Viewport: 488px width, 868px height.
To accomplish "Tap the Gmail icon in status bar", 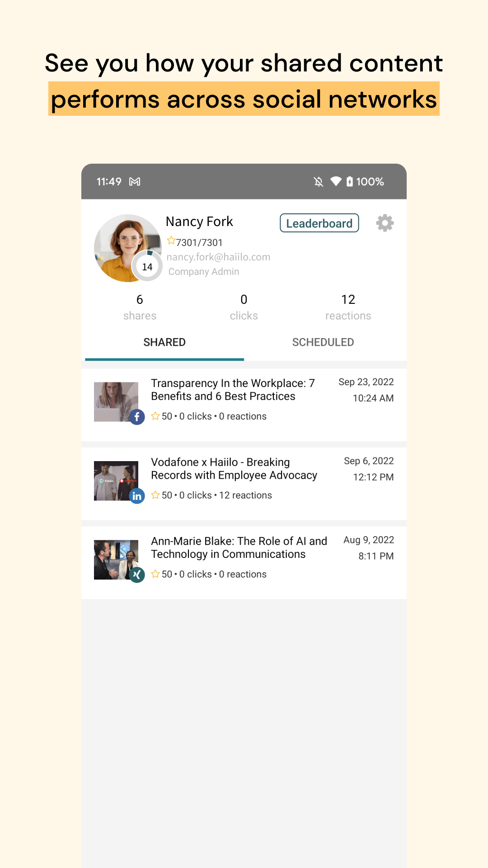I will click(135, 182).
